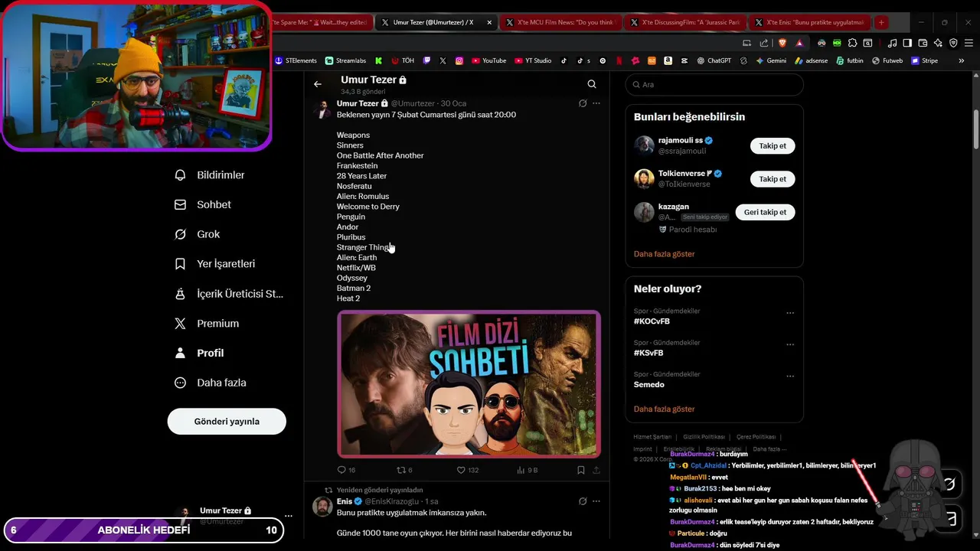Viewport: 980px width, 551px height.
Task: Click Grok icon on Enis's post
Action: pyautogui.click(x=583, y=501)
